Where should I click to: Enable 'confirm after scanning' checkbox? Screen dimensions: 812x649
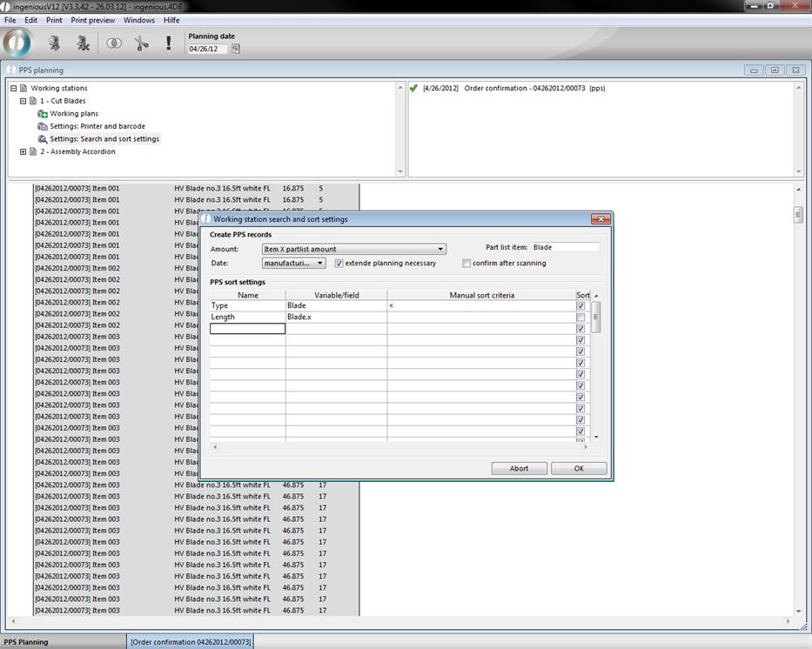click(466, 263)
